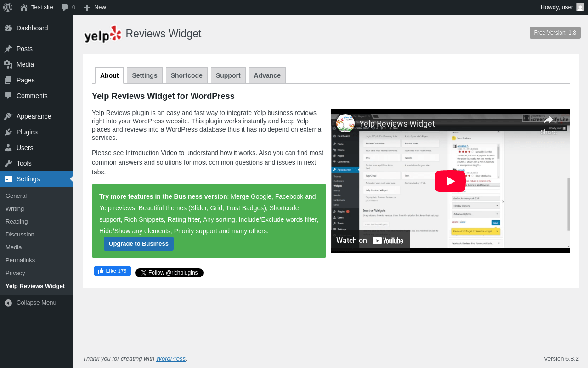The image size is (588, 368).
Task: Click the Collapse Menu arrow icon
Action: [8, 303]
